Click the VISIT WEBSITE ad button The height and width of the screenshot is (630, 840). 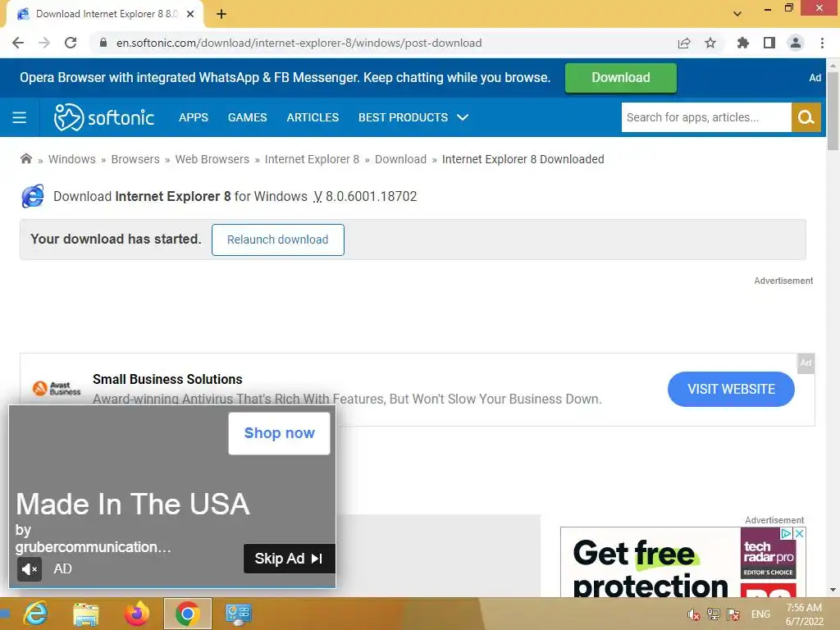(731, 389)
